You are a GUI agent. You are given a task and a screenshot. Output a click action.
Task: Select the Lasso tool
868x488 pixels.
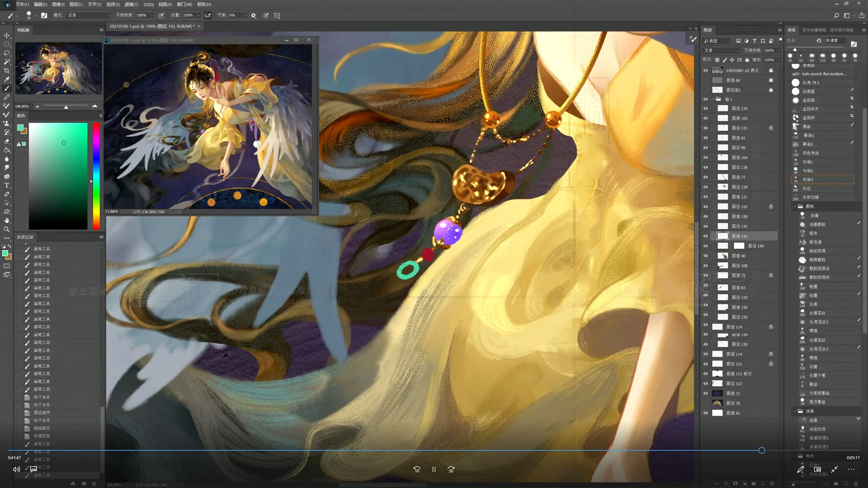click(x=7, y=53)
